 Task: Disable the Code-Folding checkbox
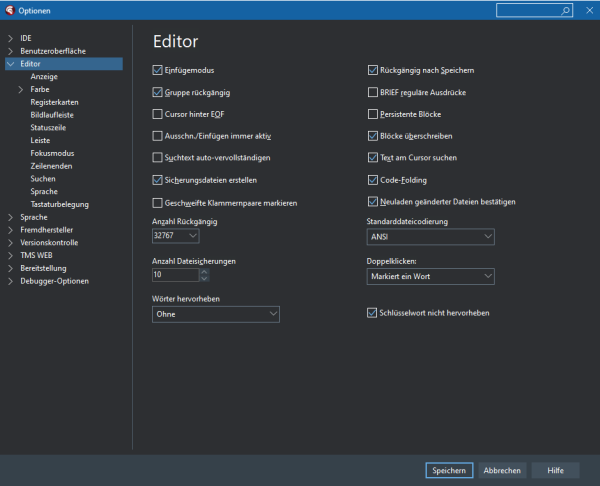coord(373,180)
